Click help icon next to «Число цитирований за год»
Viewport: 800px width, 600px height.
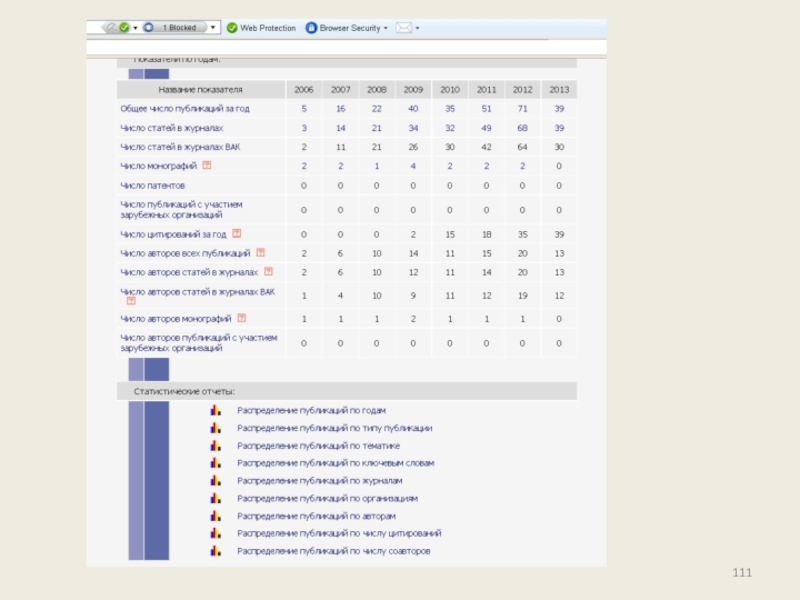pyautogui.click(x=237, y=234)
